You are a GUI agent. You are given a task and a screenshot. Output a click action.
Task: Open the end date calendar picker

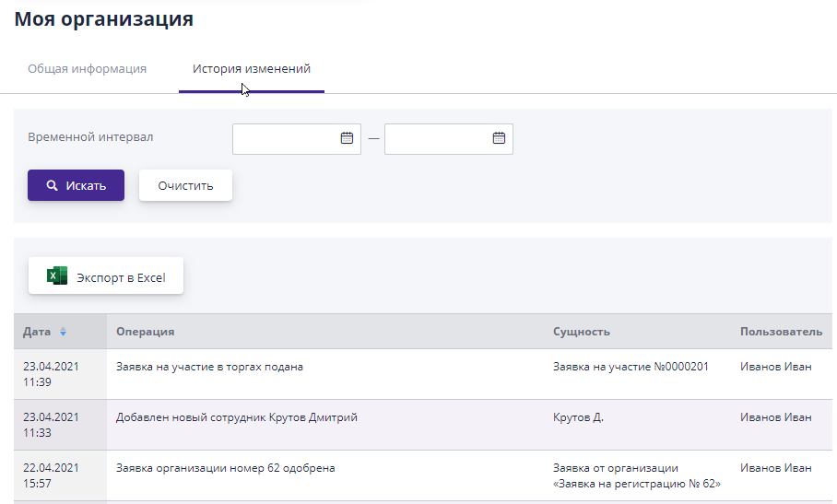click(499, 138)
